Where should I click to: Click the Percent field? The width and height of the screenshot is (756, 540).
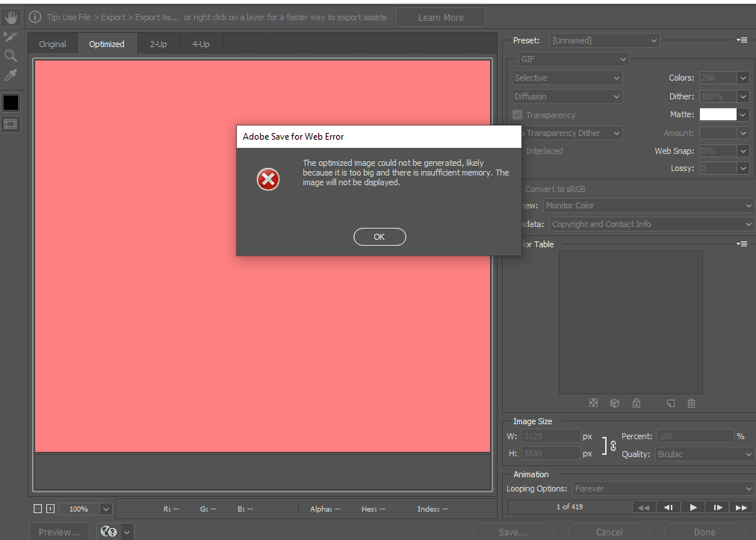695,436
